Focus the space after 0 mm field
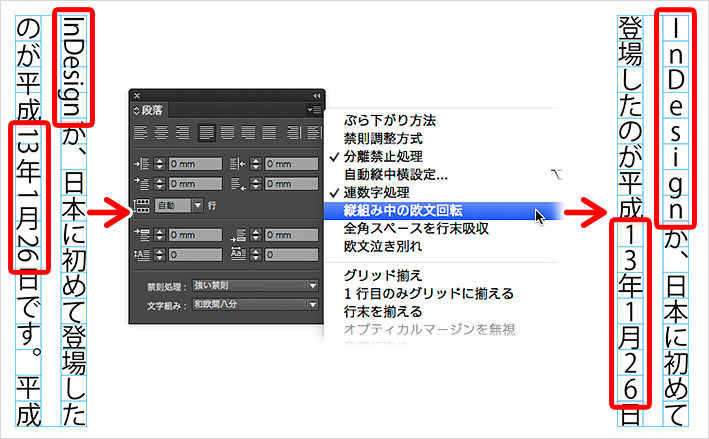This screenshot has width=709, height=439. click(291, 235)
